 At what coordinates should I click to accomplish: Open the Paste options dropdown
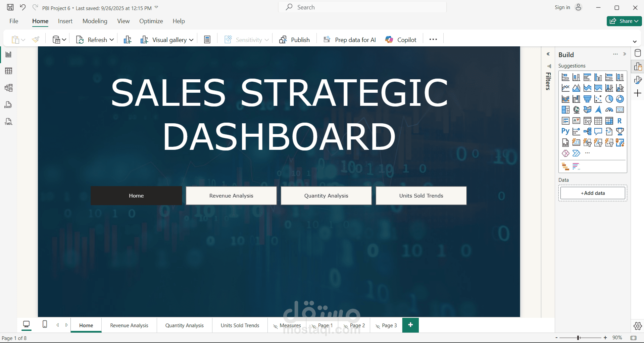pos(23,40)
